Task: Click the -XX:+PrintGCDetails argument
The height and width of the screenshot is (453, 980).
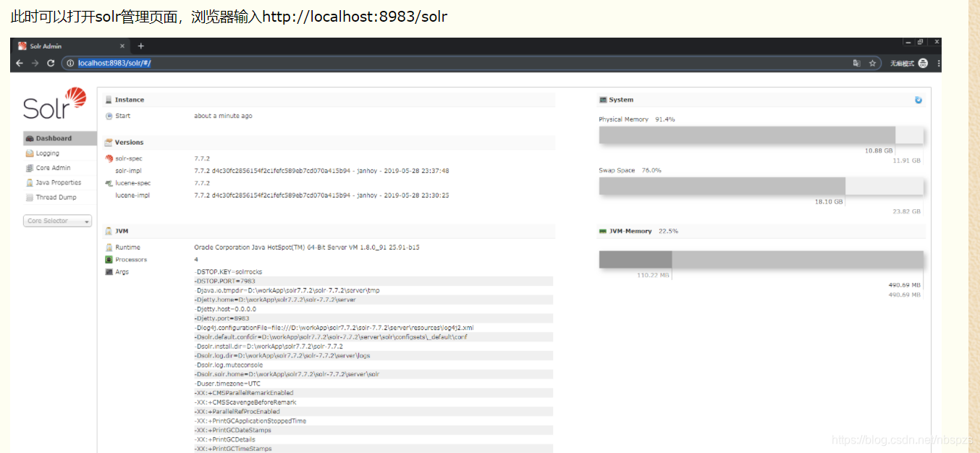Action: click(x=224, y=439)
